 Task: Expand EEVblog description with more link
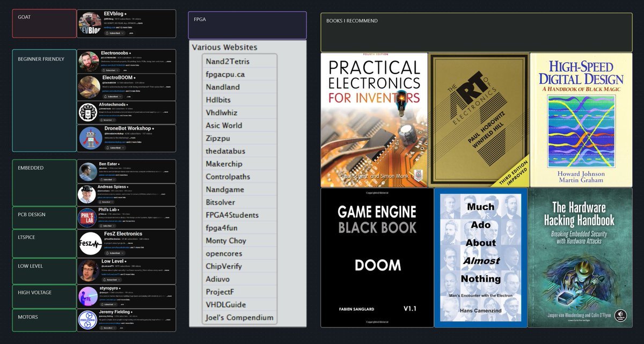point(140,23)
